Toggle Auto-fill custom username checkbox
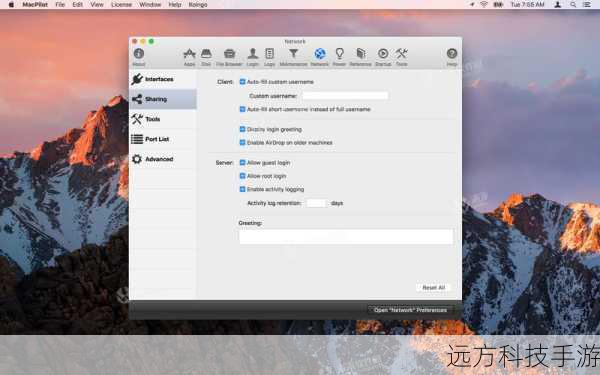The width and height of the screenshot is (600, 375). coord(242,82)
